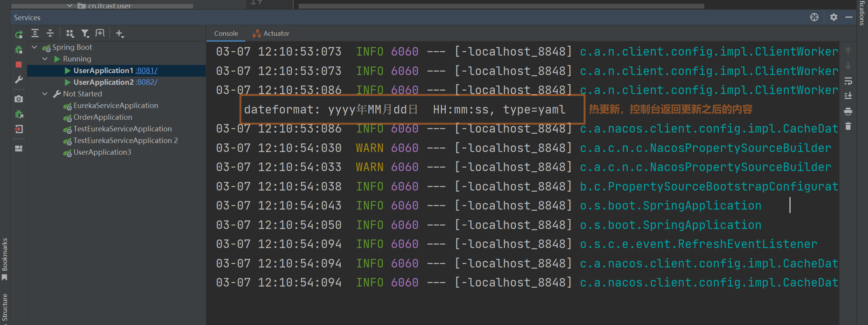Select OrderApplication in the services tree
This screenshot has width=868, height=325.
(103, 117)
